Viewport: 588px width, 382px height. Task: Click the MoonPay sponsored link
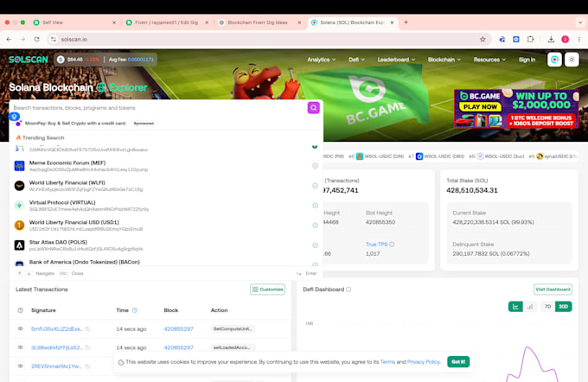click(75, 124)
